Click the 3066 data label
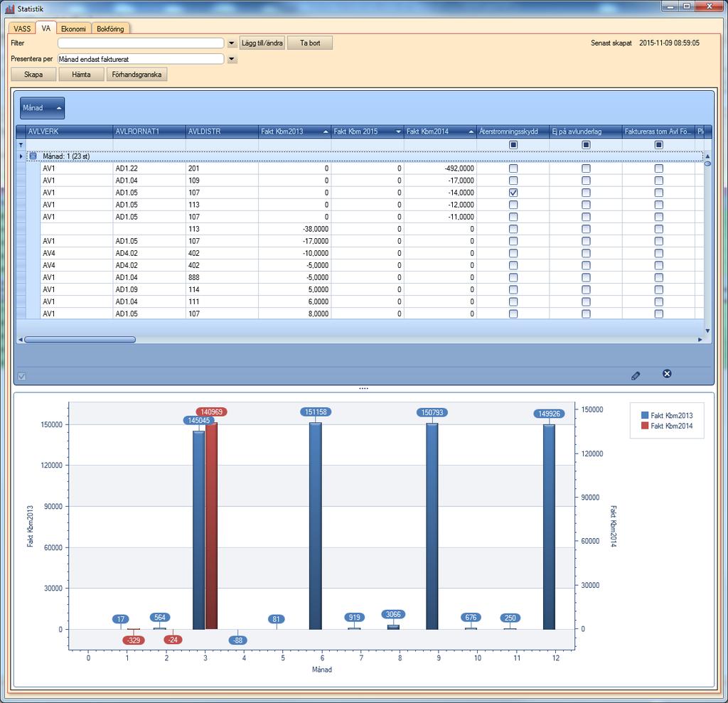 pyautogui.click(x=393, y=614)
